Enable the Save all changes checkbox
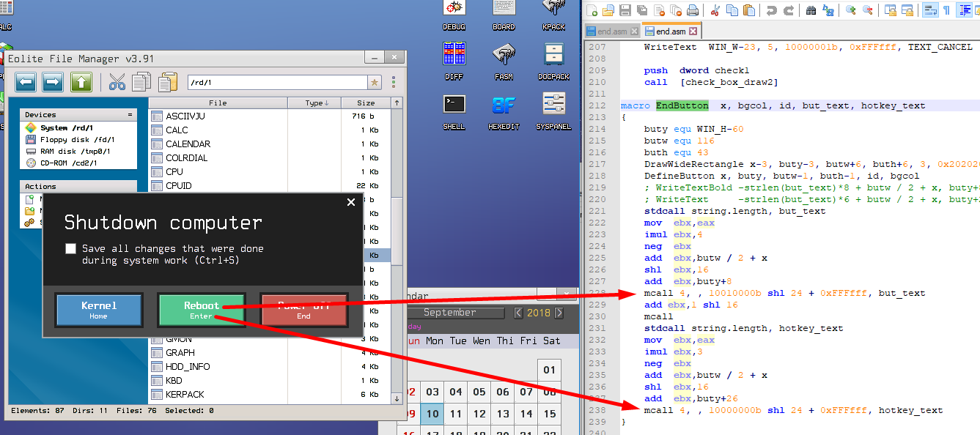The height and width of the screenshot is (435, 980). click(x=70, y=249)
